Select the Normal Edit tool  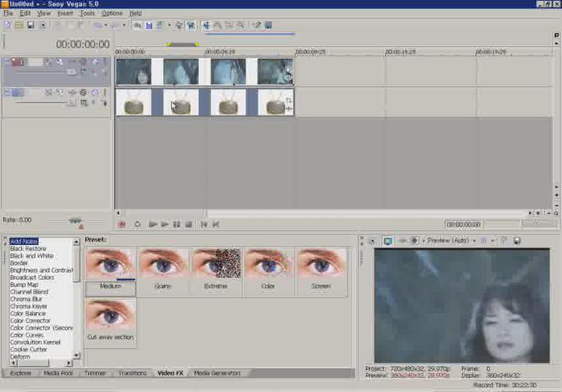pos(206,25)
